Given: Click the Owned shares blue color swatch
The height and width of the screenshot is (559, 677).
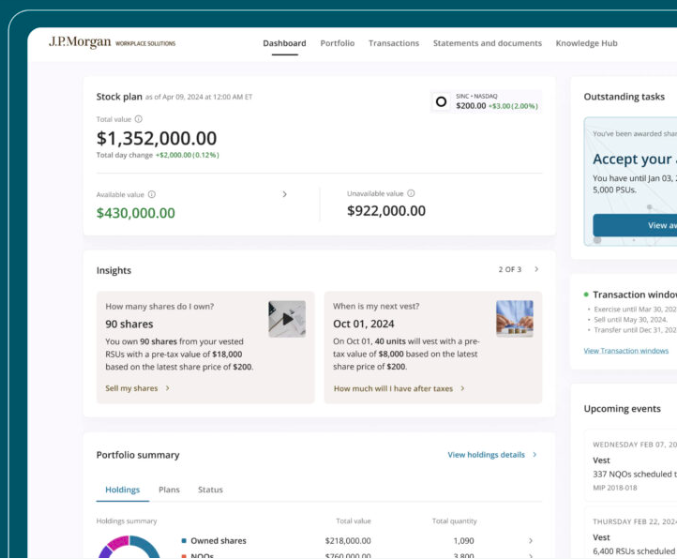Looking at the screenshot, I should coord(184,540).
